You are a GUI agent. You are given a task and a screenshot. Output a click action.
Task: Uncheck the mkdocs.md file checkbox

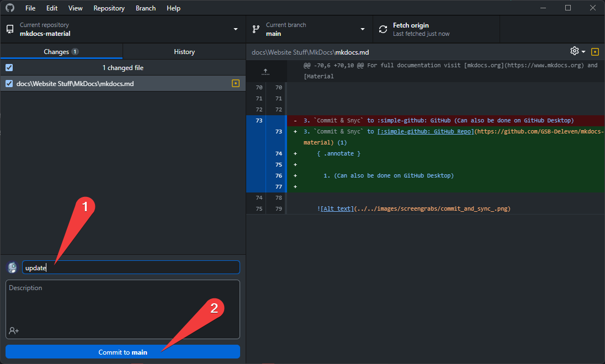click(9, 84)
